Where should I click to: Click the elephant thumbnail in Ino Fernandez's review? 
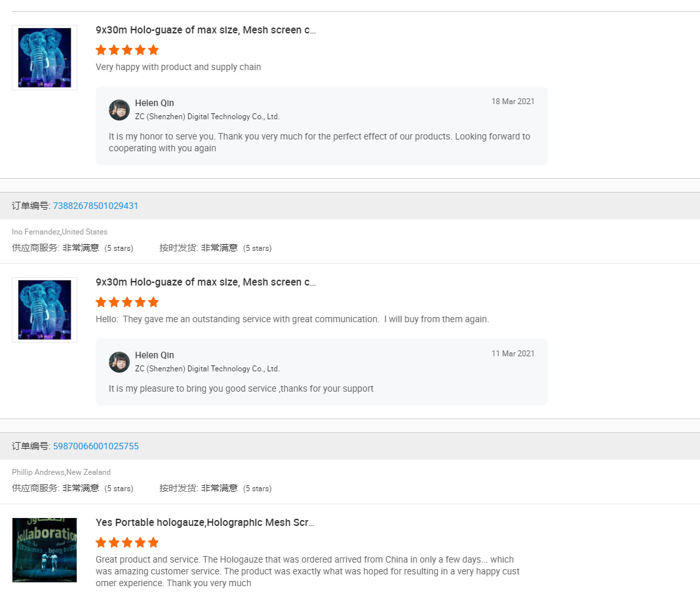point(44,310)
